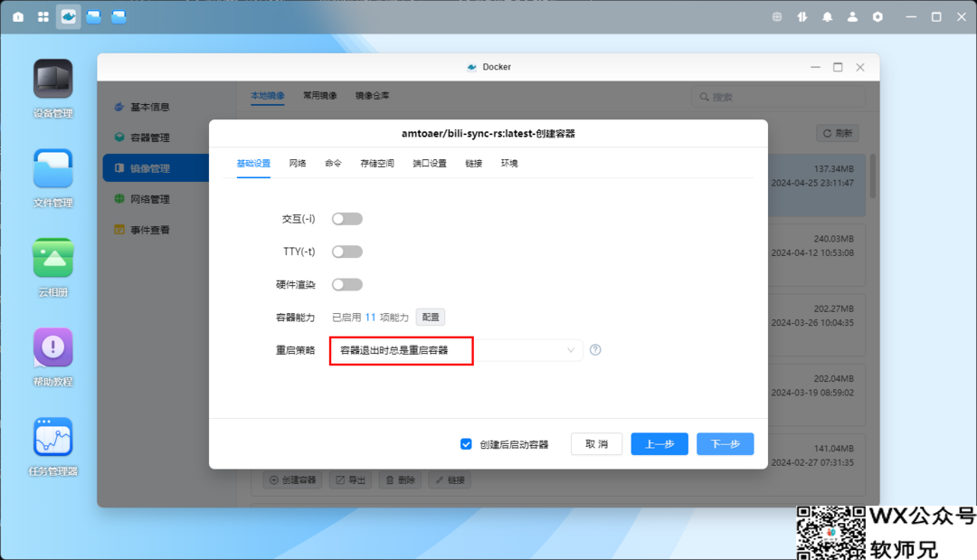Open the app grid launcher icon
Screen dimensions: 977x560
pyautogui.click(x=43, y=17)
